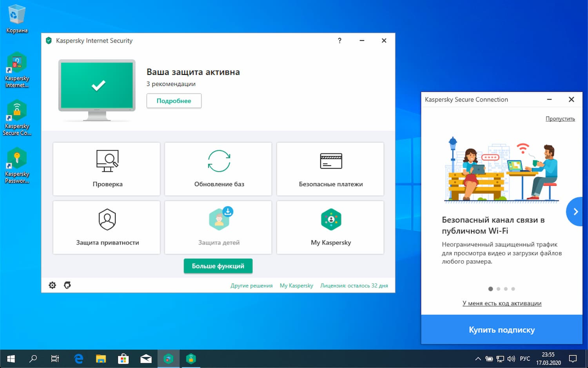Click the Подробнее button
This screenshot has height=368, width=588.
174,101
